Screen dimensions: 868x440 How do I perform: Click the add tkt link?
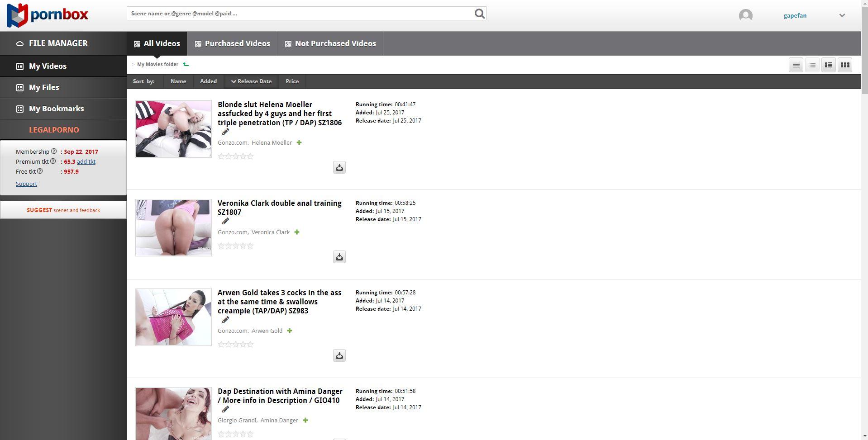[86, 162]
